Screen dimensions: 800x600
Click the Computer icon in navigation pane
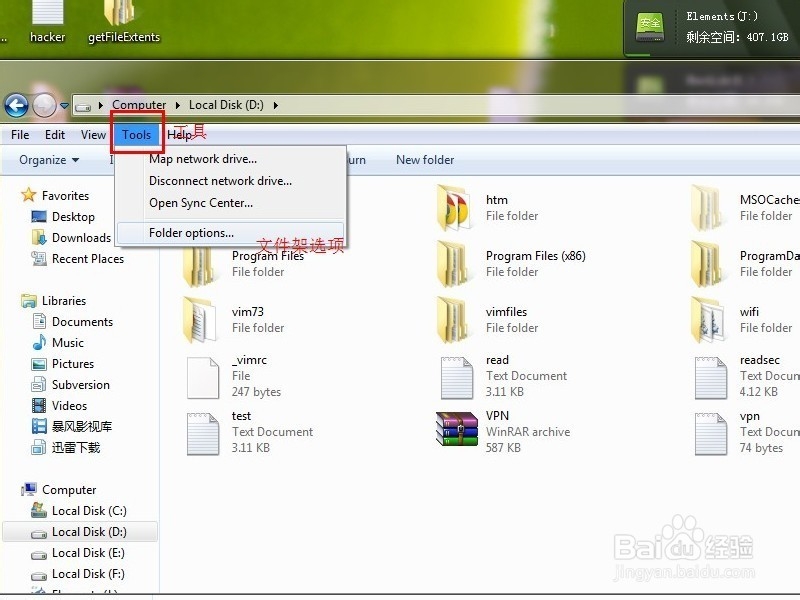(29, 489)
